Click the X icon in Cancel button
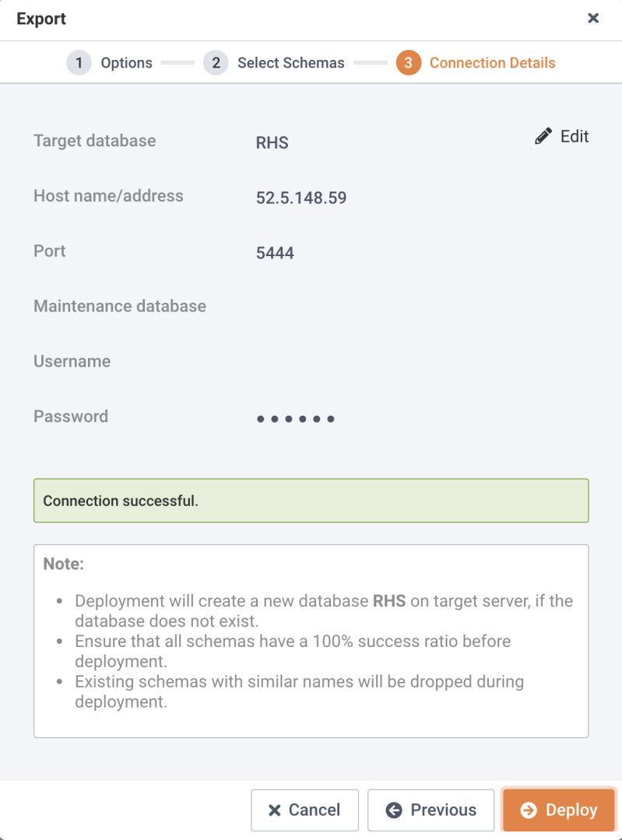Image resolution: width=622 pixels, height=840 pixels. (x=274, y=810)
